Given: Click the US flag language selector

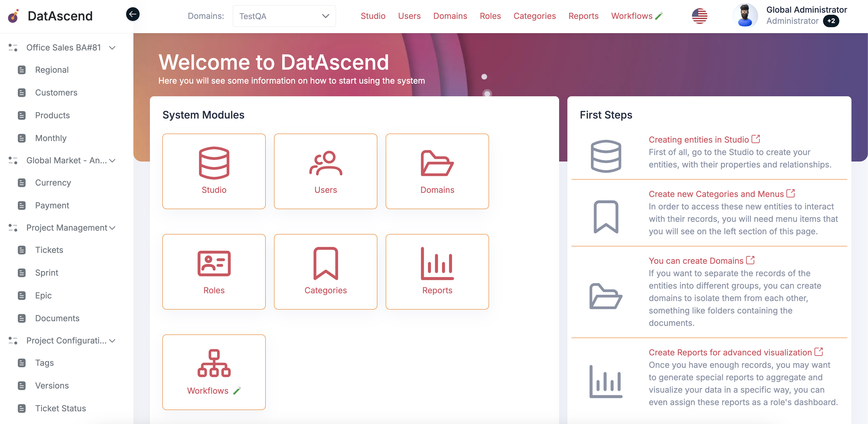Looking at the screenshot, I should point(700,16).
